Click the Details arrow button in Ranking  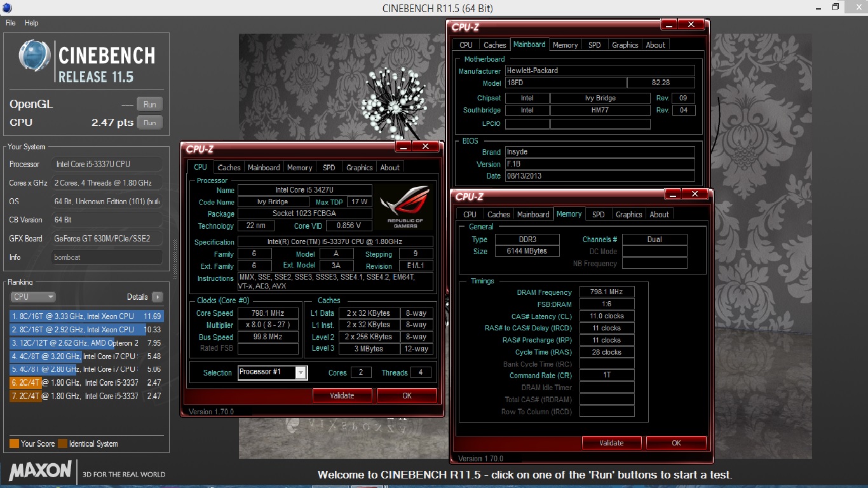pos(157,297)
